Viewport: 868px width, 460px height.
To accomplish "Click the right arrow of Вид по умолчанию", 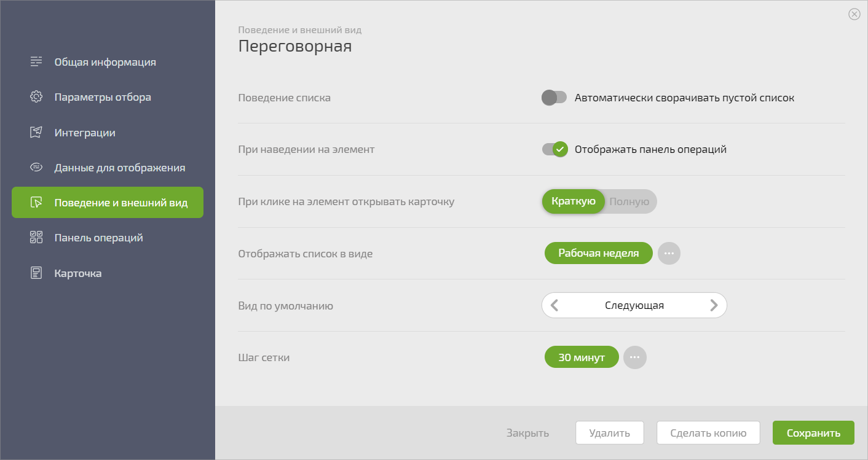I will 714,305.
